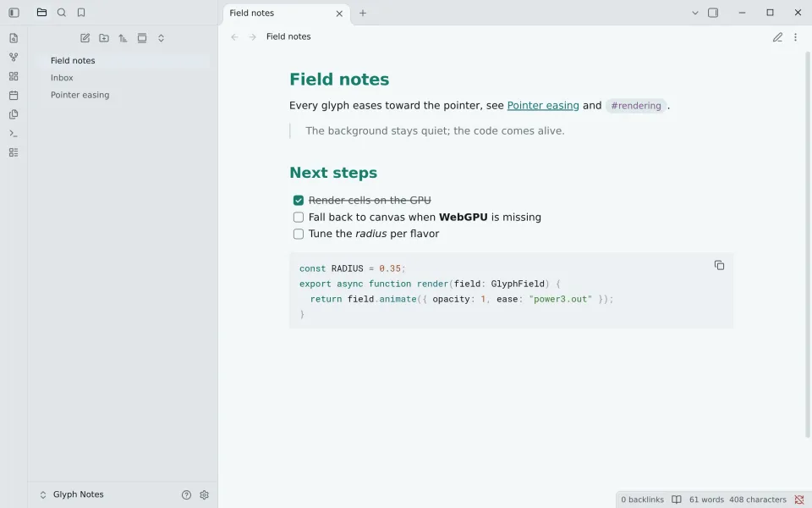Click 408 characters in status bar

click(758, 500)
